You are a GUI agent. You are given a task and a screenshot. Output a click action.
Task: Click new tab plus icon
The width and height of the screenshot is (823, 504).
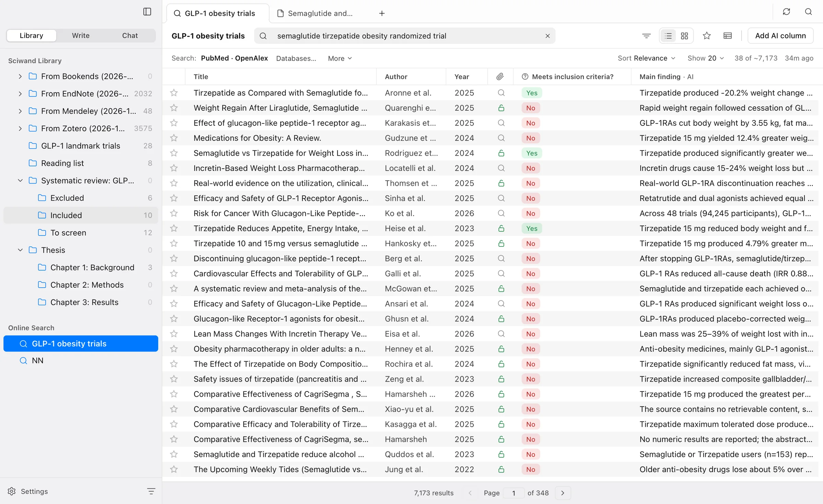click(x=382, y=13)
